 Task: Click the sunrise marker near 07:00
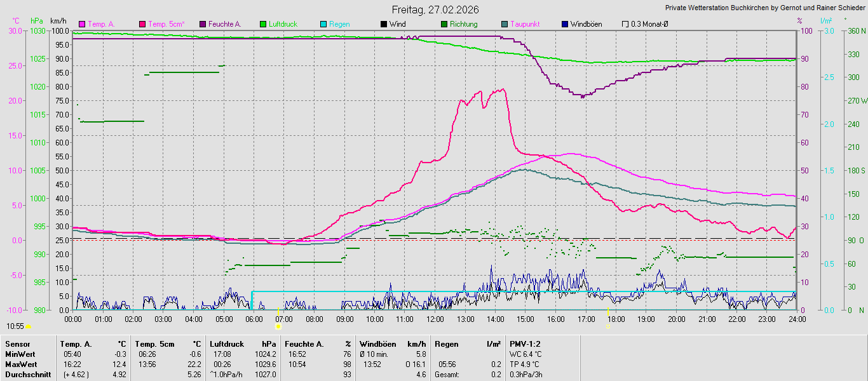point(278,326)
